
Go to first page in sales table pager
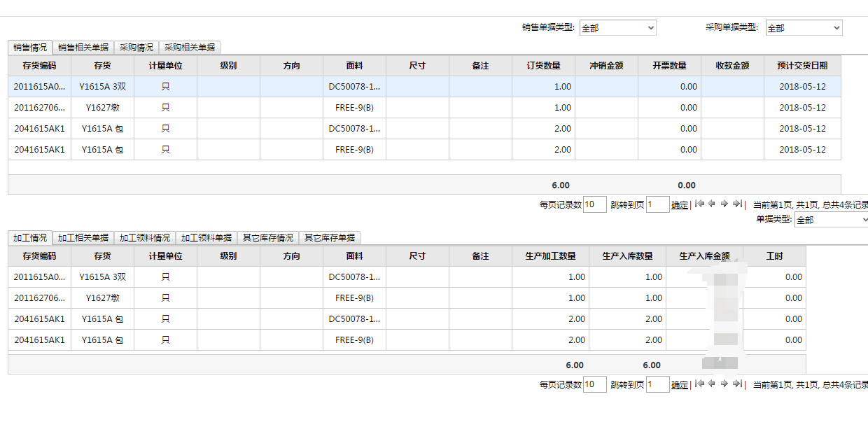pyautogui.click(x=699, y=204)
